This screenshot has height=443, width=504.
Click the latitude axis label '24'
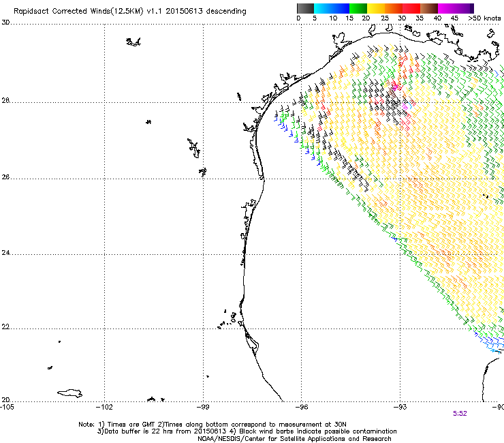click(5, 253)
